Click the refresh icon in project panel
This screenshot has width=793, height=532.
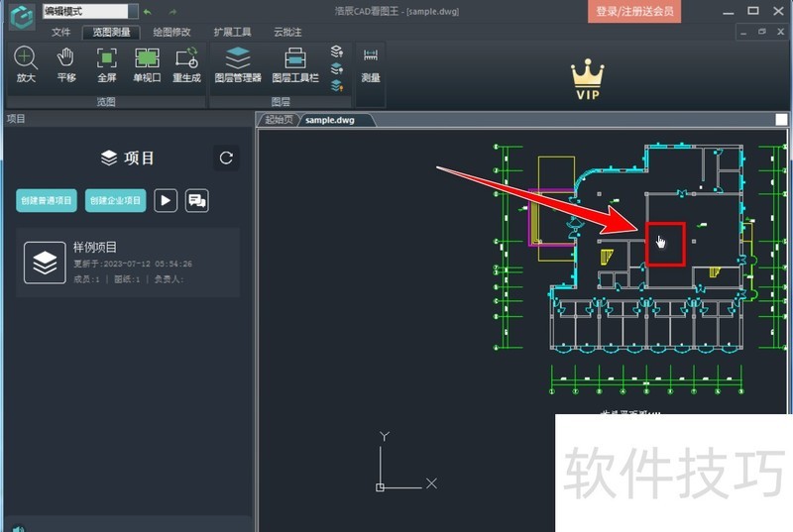226,158
